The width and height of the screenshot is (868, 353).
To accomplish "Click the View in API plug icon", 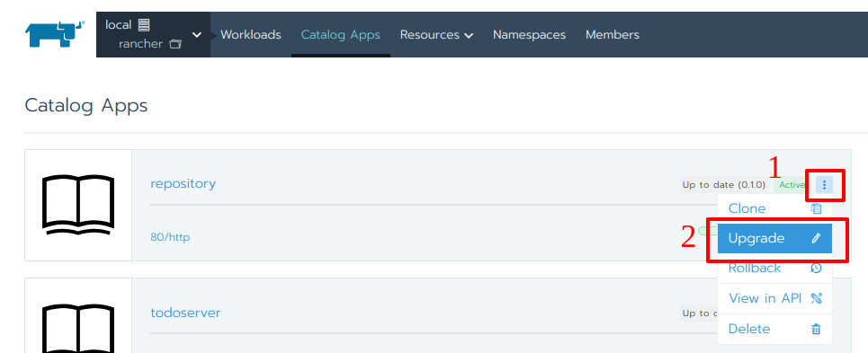I will (x=816, y=298).
